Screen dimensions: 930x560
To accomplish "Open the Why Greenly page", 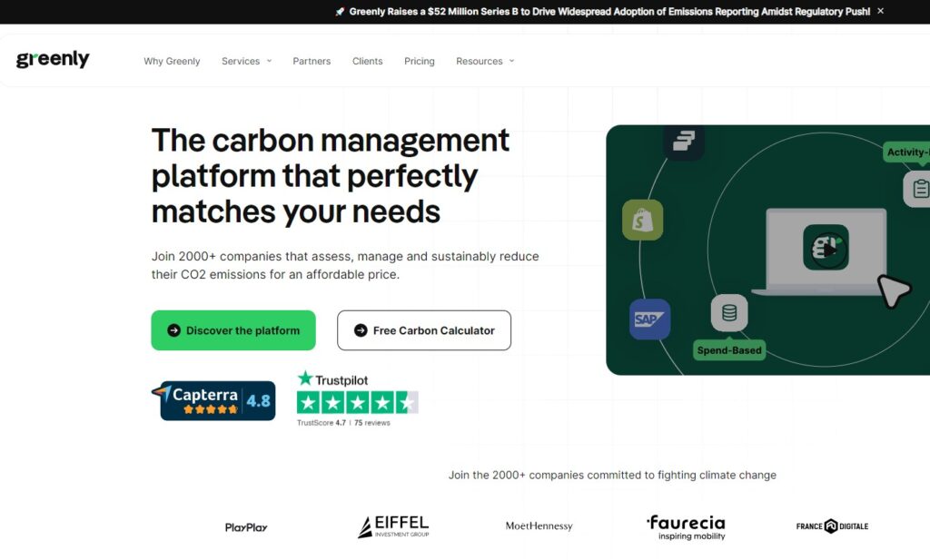I will point(172,61).
